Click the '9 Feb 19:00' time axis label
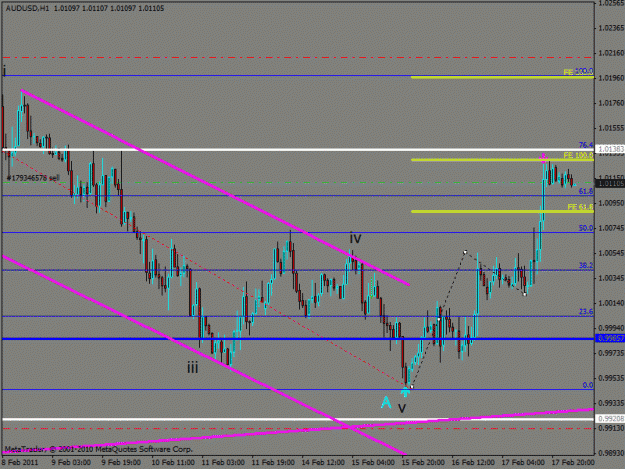 click(121, 462)
